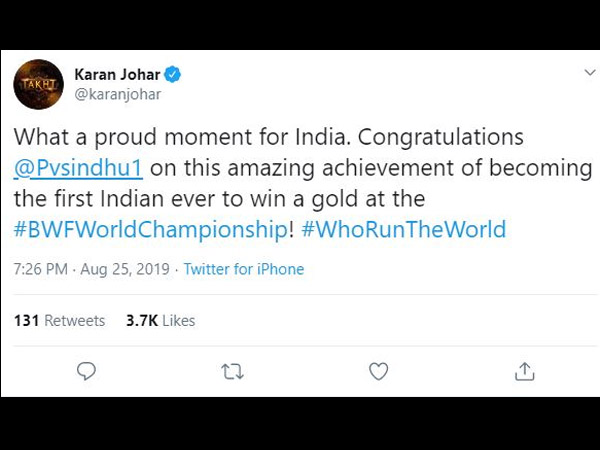Open the share tweet upload icon
The image size is (600, 450).
(524, 371)
